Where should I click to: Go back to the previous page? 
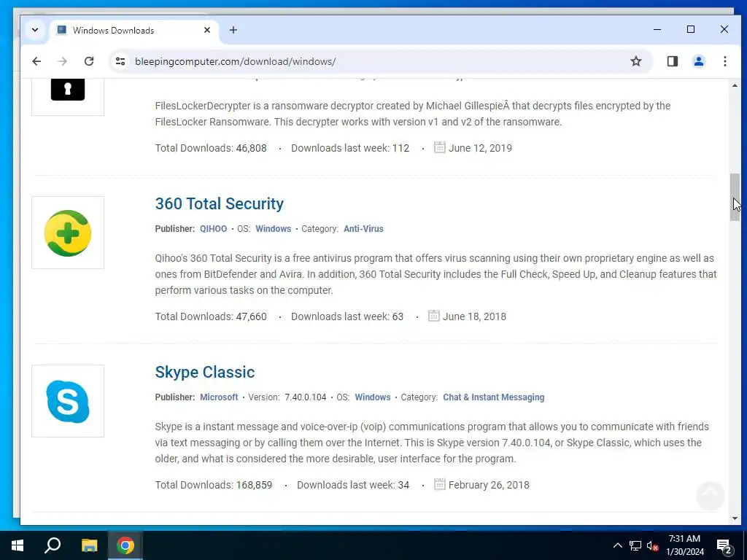pyautogui.click(x=36, y=61)
